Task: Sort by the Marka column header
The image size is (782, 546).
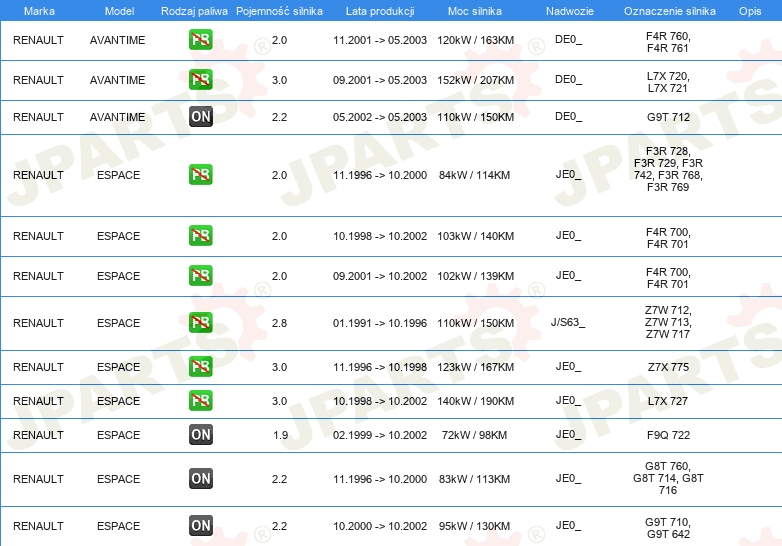Action: pyautogui.click(x=39, y=10)
